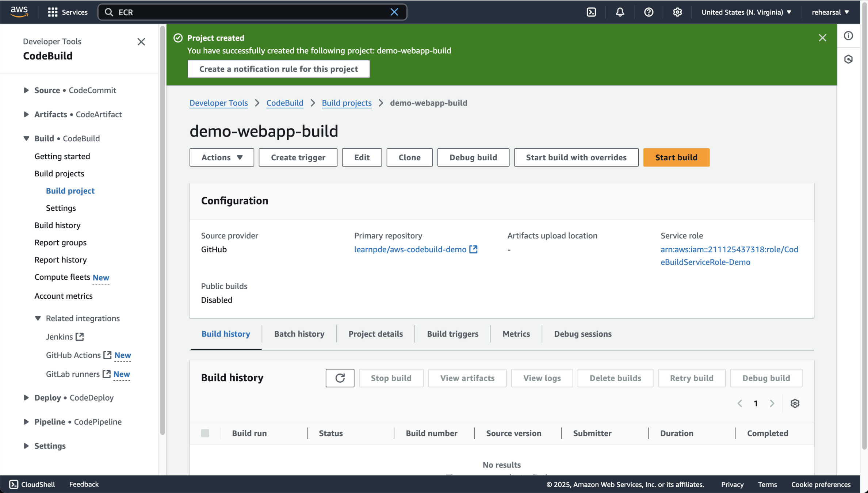Image resolution: width=868 pixels, height=493 pixels.
Task: Switch to the Project details tab
Action: point(375,334)
